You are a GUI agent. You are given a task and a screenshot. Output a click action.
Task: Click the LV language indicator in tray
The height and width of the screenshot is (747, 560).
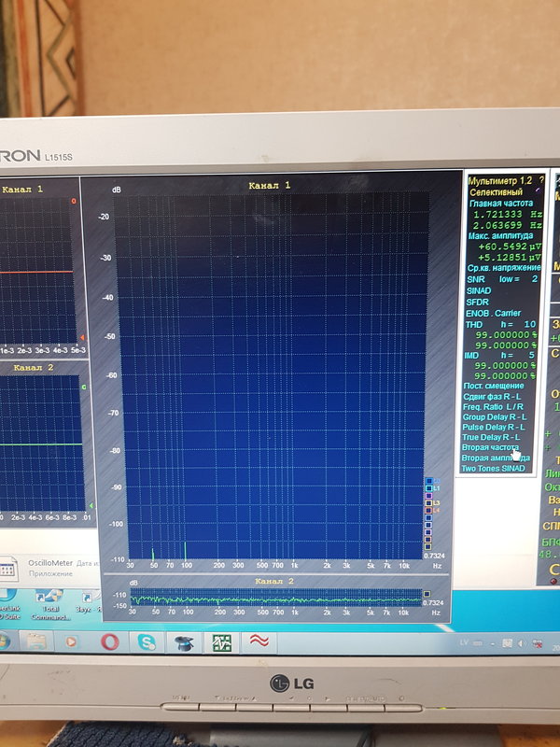tap(464, 642)
